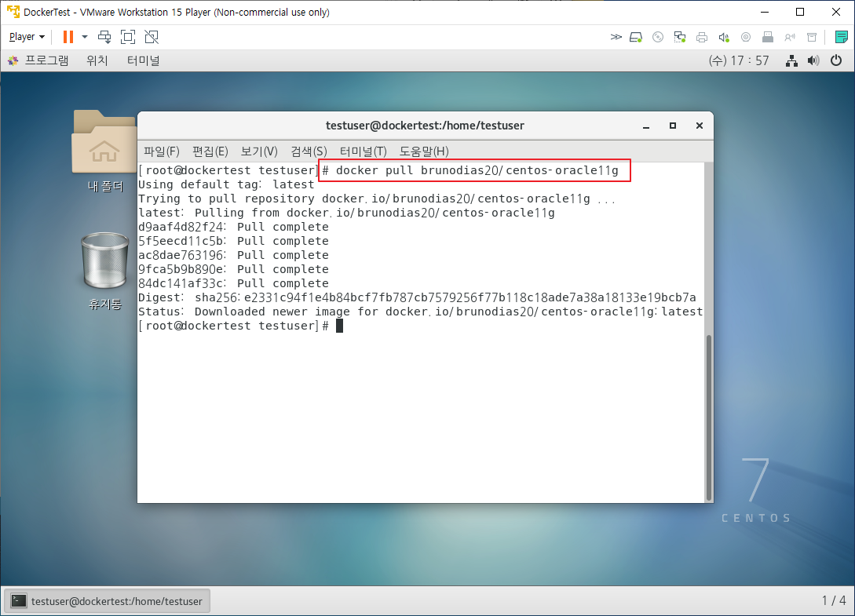Maximize the terminal window
855x616 pixels.
tap(673, 126)
